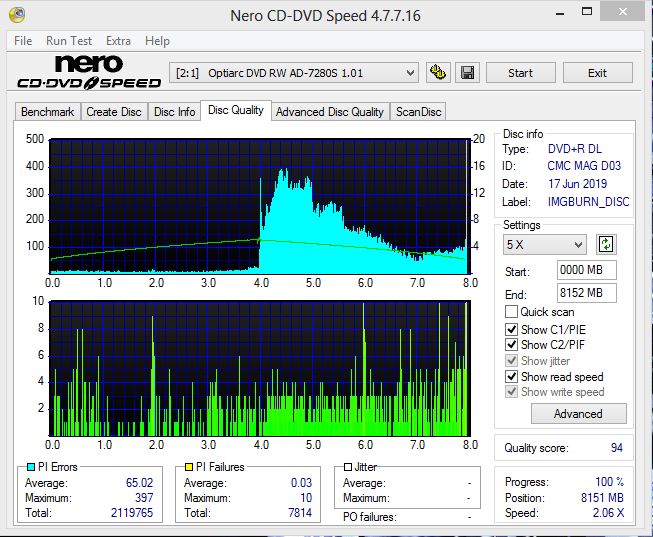Click the green refresh settings icon
Image resolution: width=653 pixels, height=537 pixels.
pos(606,244)
